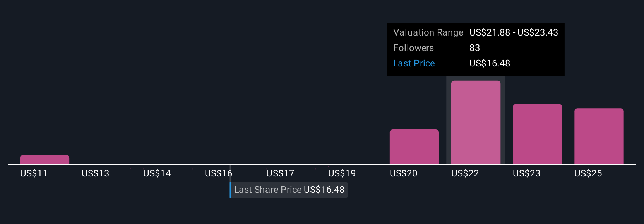Click the US$16 axis label
644x224 pixels.
[x=218, y=173]
